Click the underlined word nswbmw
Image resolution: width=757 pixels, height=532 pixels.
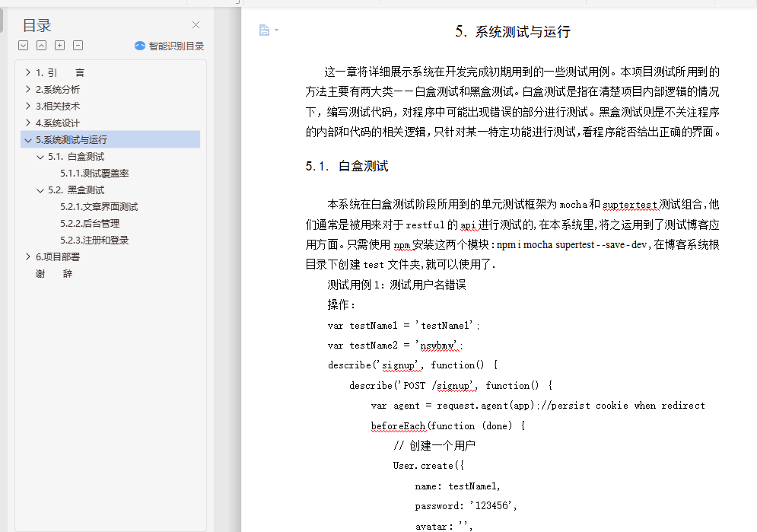pos(438,346)
